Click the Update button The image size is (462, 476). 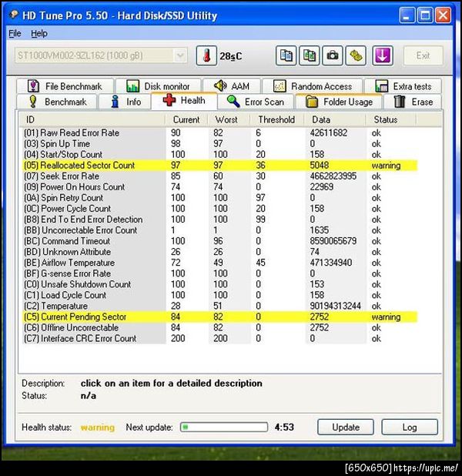(x=346, y=427)
